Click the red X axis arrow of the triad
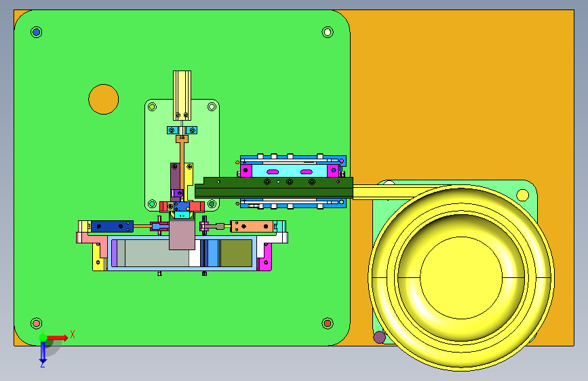Screen dimensions: 588x381 point(57,338)
